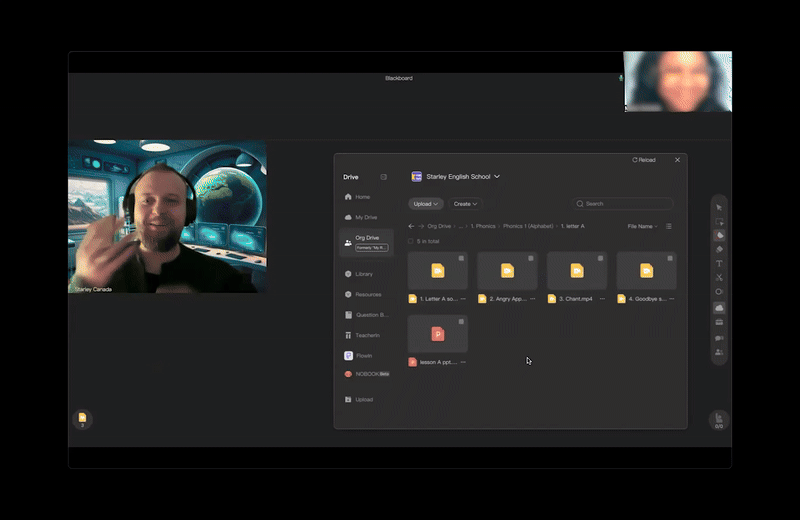
Task: Close the Drive window
Action: click(x=677, y=160)
